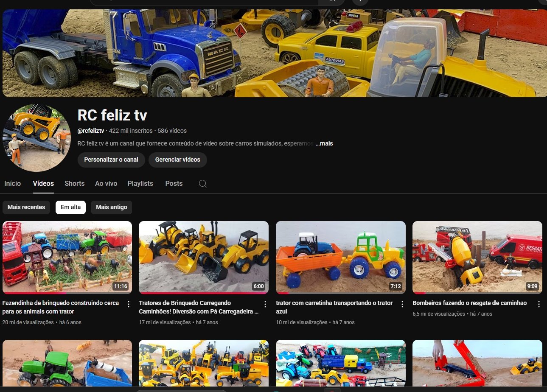The width and height of the screenshot is (547, 392).
Task: Sort videos by Mais antigo
Action: [x=111, y=207]
